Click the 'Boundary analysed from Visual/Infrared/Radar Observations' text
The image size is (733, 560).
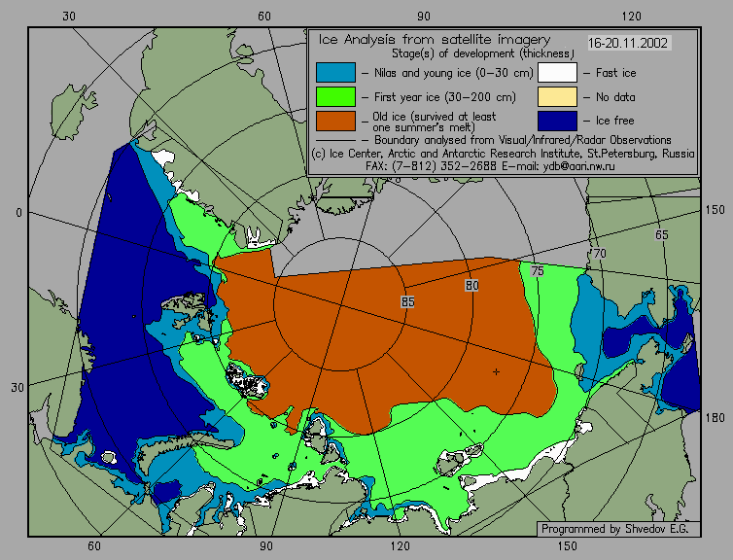coord(523,140)
